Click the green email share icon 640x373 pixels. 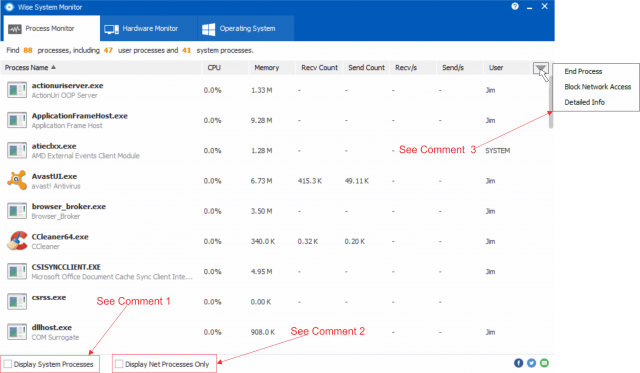[544, 363]
